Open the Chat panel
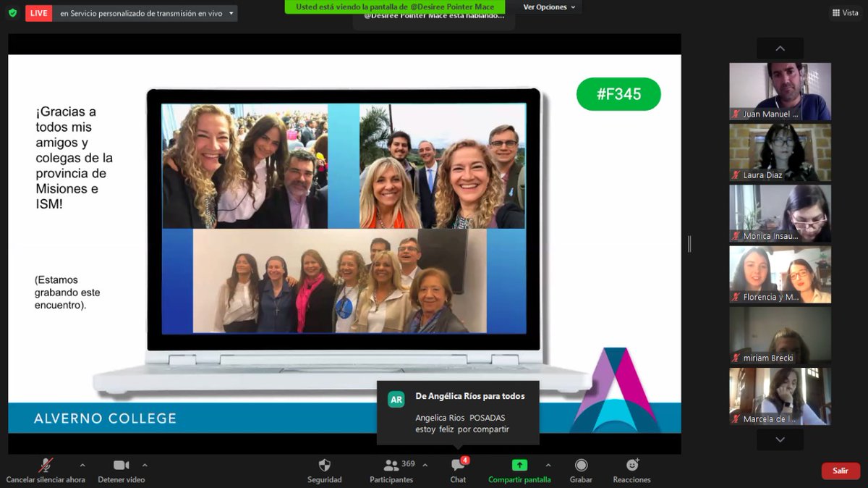868x488 pixels. (458, 471)
